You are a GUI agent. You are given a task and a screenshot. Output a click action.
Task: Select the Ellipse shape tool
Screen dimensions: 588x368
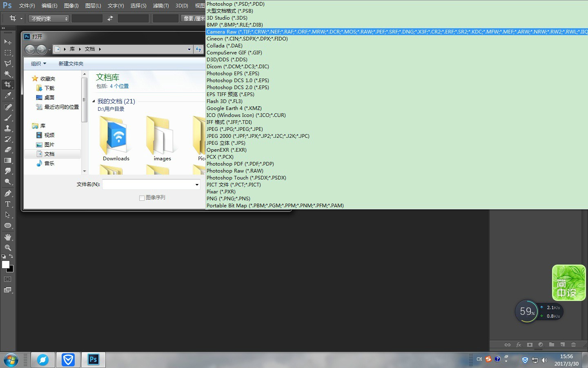click(x=8, y=225)
